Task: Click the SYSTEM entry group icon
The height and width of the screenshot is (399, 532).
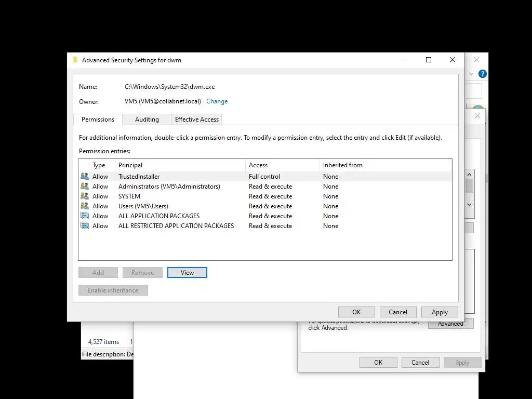Action: click(x=85, y=196)
